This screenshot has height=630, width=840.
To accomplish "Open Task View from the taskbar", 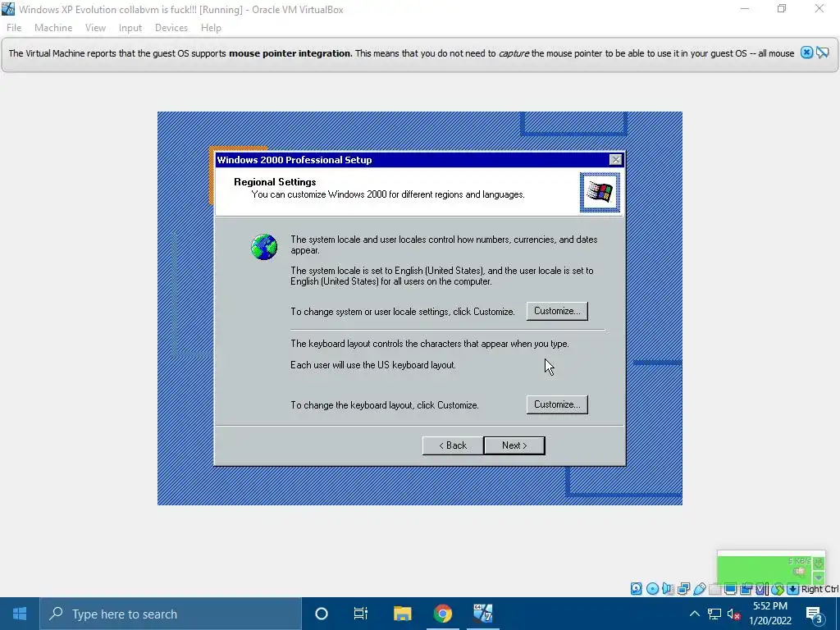I will point(361,614).
